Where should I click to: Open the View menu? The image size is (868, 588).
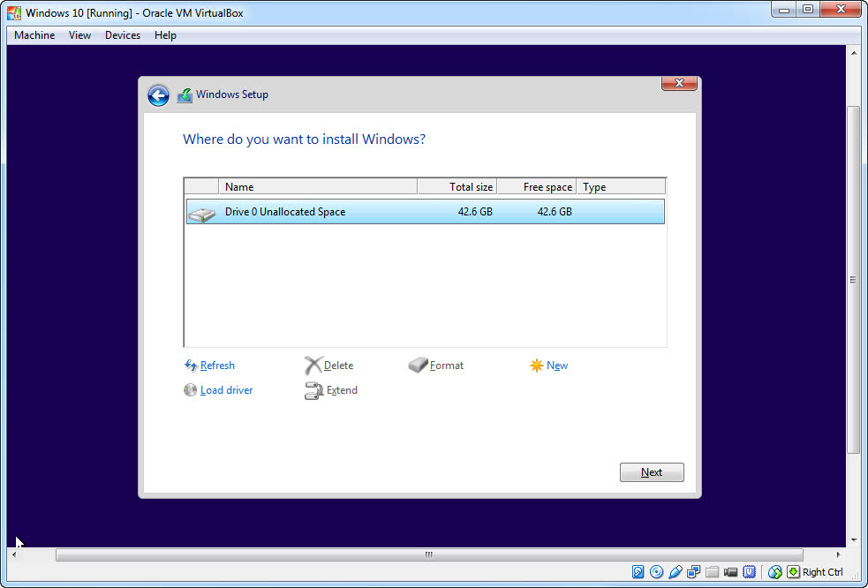click(x=79, y=35)
